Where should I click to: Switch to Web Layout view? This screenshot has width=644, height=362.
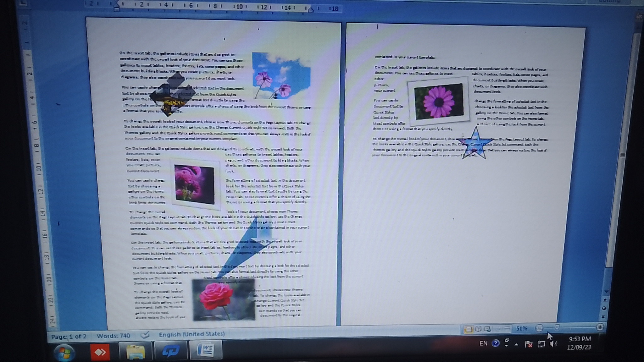488,329
